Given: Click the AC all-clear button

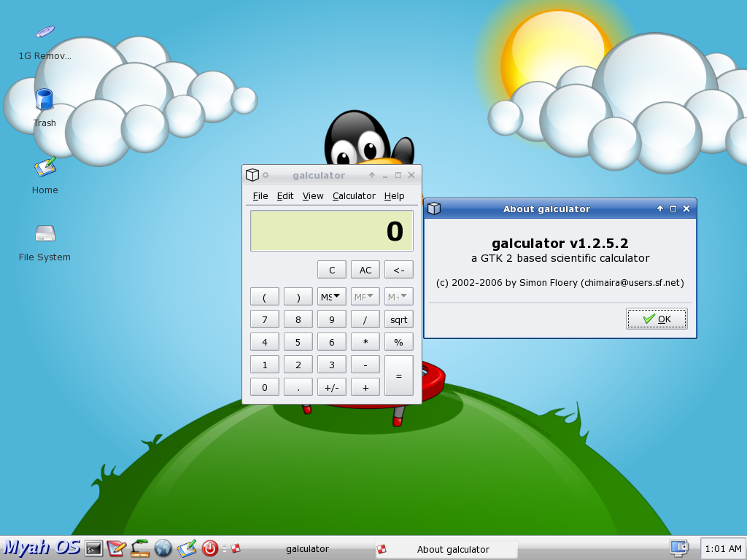Looking at the screenshot, I should point(365,270).
